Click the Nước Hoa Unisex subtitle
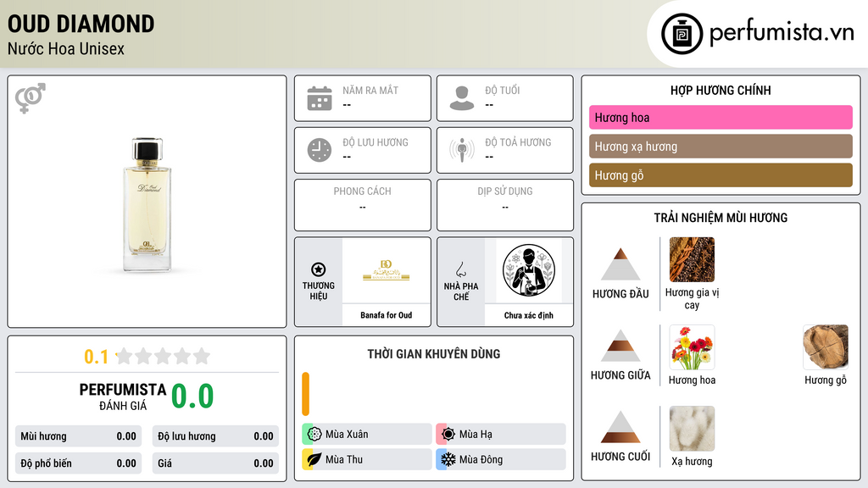 pos(66,48)
